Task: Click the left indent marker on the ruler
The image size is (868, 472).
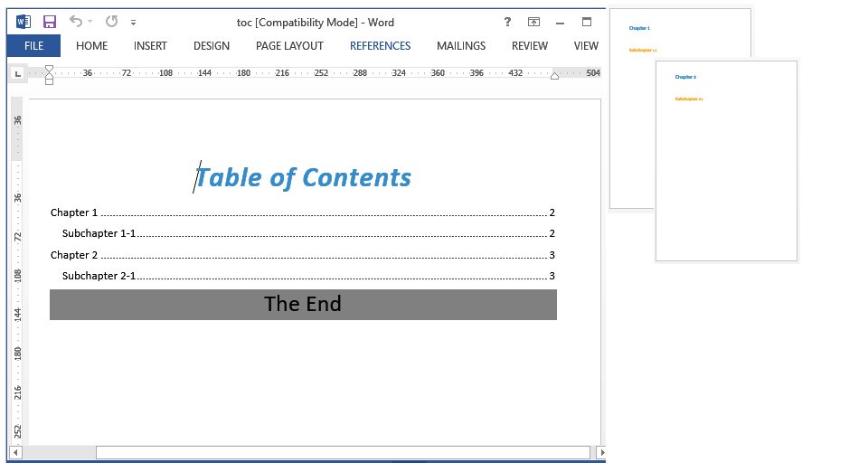Action: 49,80
